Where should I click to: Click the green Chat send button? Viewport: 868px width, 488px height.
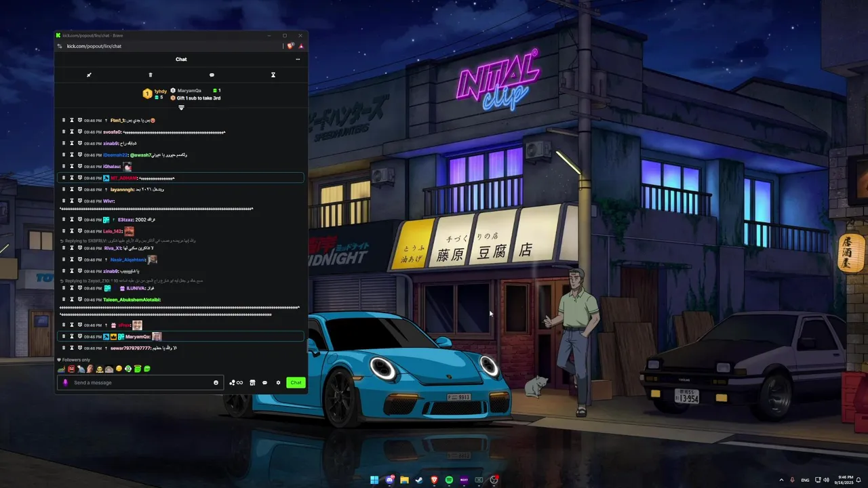296,383
